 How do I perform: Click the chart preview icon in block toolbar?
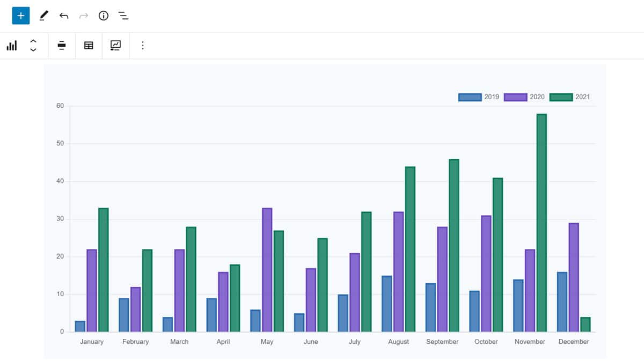coord(115,46)
